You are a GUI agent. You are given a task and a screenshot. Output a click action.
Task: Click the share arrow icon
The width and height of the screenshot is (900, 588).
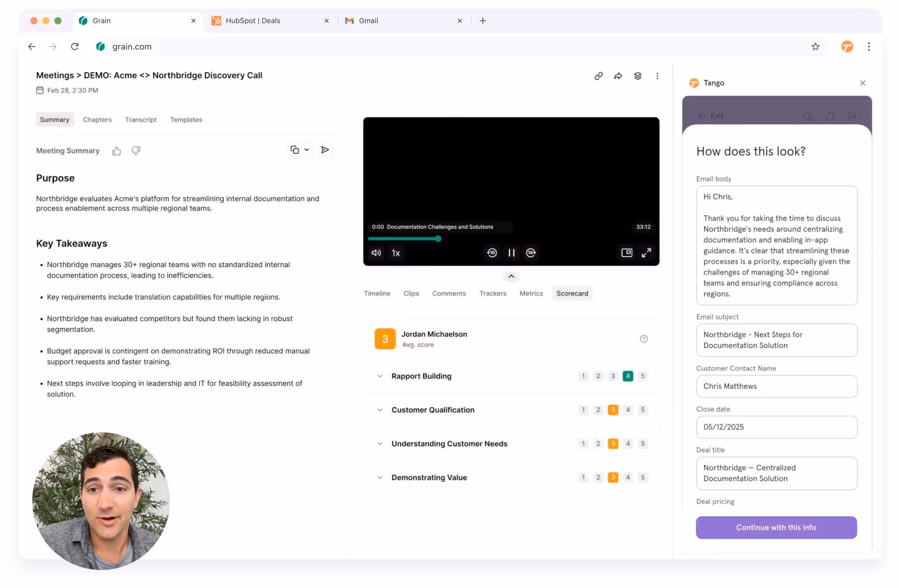618,76
